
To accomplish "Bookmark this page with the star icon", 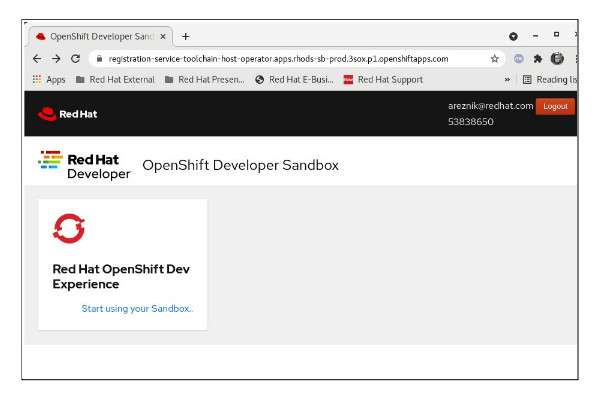I will pyautogui.click(x=494, y=59).
